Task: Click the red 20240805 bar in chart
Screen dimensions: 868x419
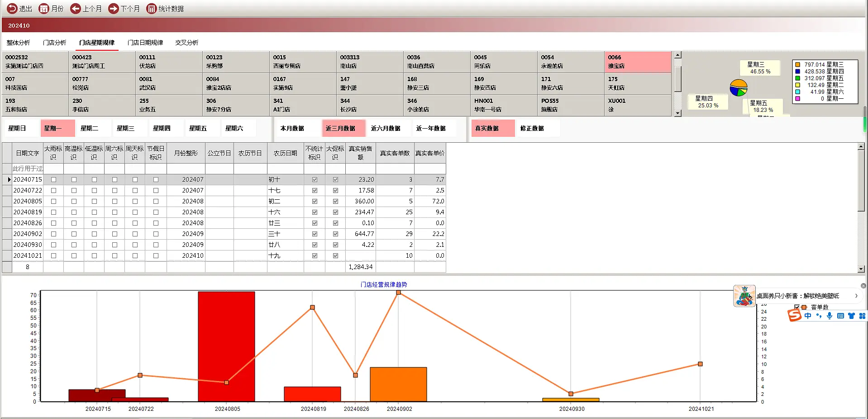Action: (226, 347)
